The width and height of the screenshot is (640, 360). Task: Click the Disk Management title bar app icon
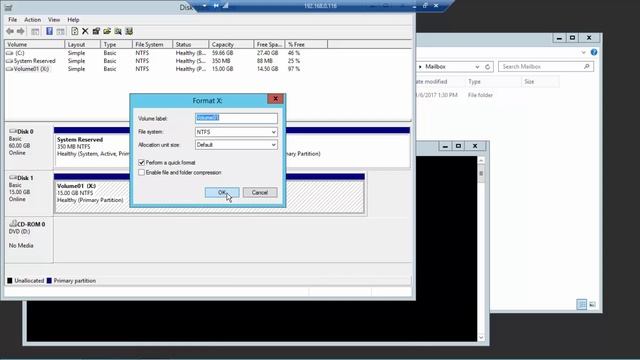point(9,7)
